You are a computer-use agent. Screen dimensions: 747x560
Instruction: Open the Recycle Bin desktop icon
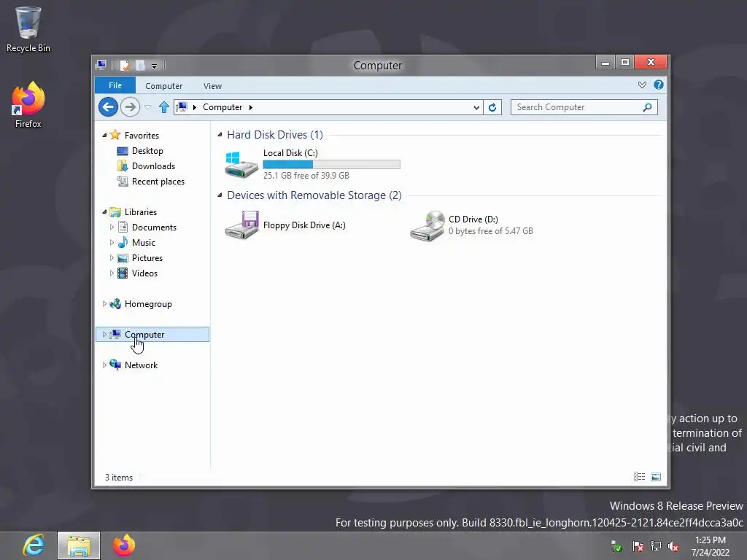(x=28, y=29)
